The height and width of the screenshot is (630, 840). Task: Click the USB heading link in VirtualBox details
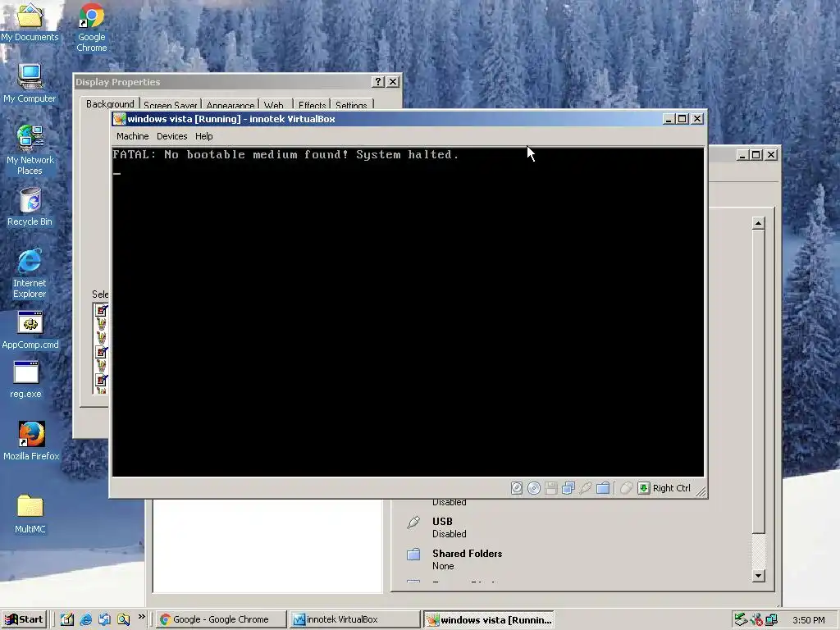click(x=442, y=521)
